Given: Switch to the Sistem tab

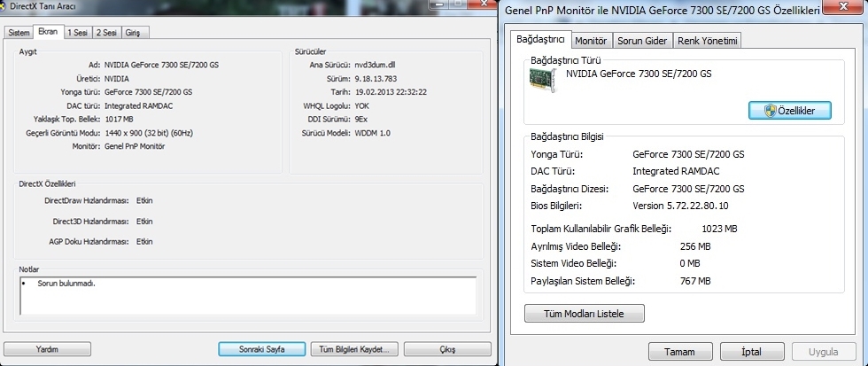Looking at the screenshot, I should click(x=19, y=33).
